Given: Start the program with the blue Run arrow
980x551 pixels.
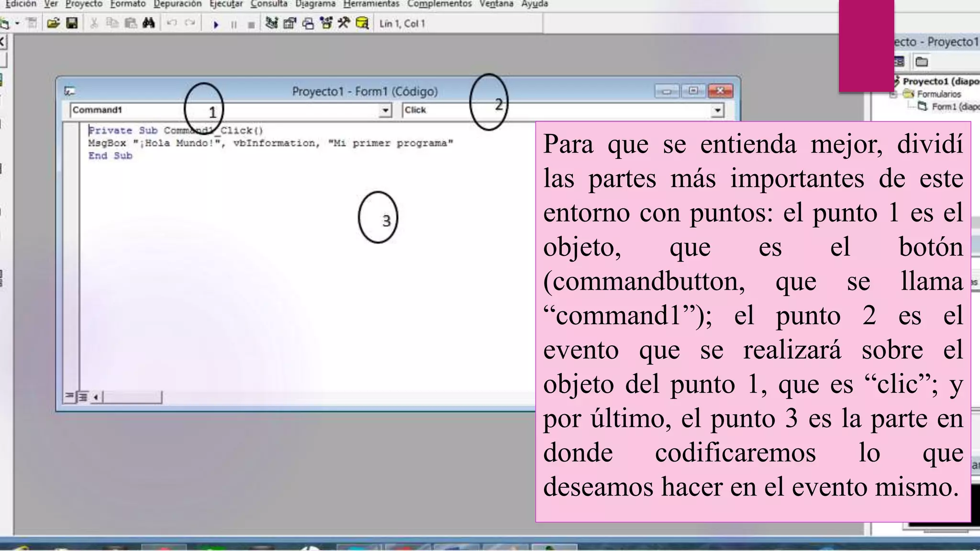Looking at the screenshot, I should tap(216, 24).
